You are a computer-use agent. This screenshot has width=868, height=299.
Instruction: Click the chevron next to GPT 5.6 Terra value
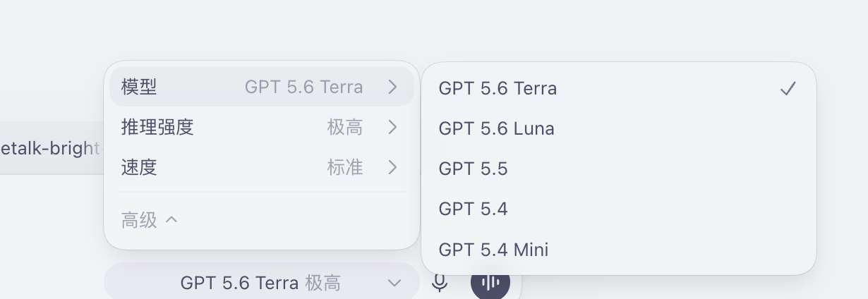393,87
